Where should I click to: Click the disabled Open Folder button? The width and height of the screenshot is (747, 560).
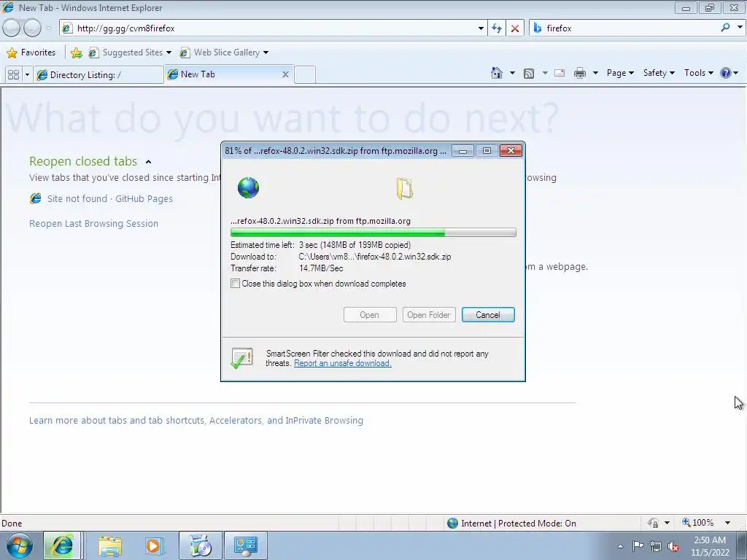tap(429, 315)
